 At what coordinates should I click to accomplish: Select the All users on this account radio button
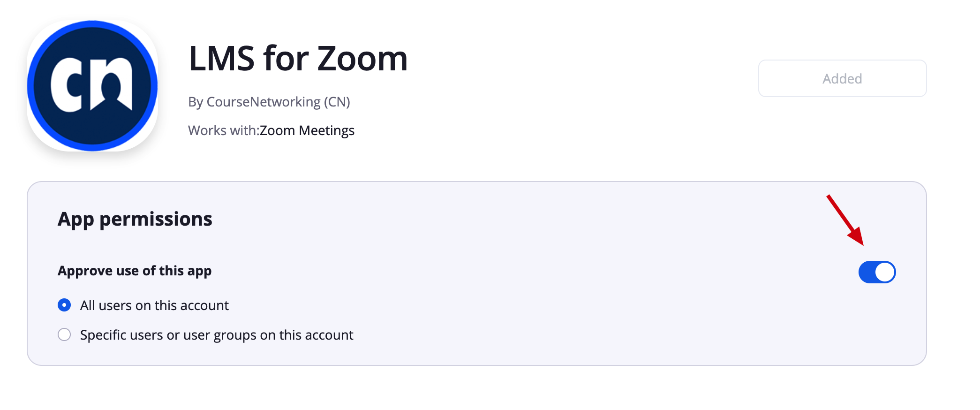click(x=64, y=305)
